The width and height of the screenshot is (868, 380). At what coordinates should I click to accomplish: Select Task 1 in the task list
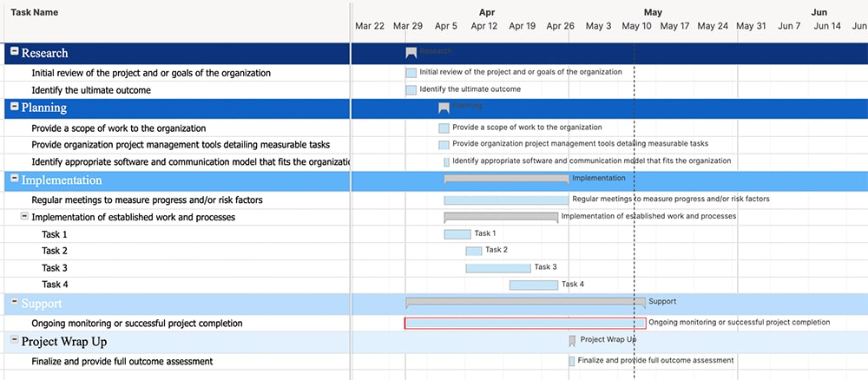55,234
